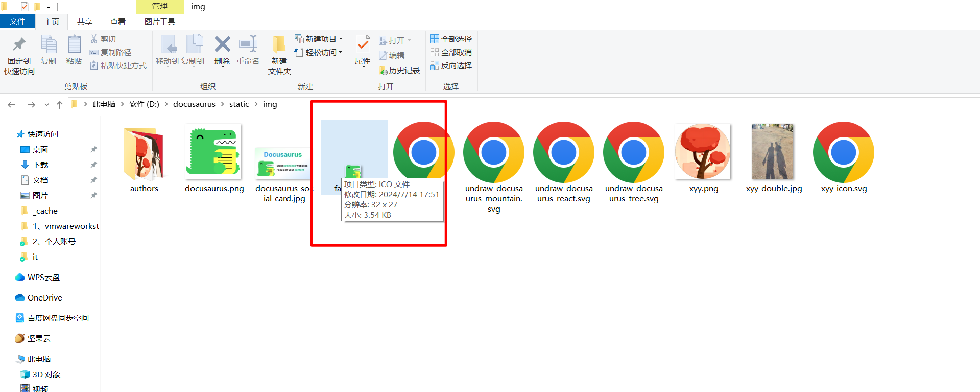Open the File tab
The width and height of the screenshot is (980, 392).
(17, 21)
